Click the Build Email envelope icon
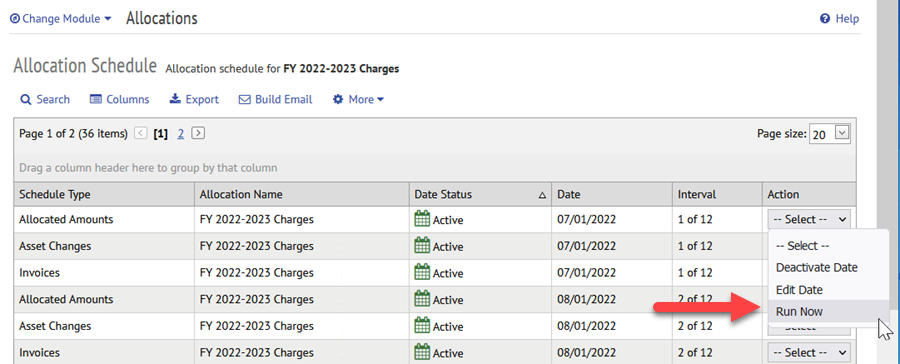 click(245, 99)
